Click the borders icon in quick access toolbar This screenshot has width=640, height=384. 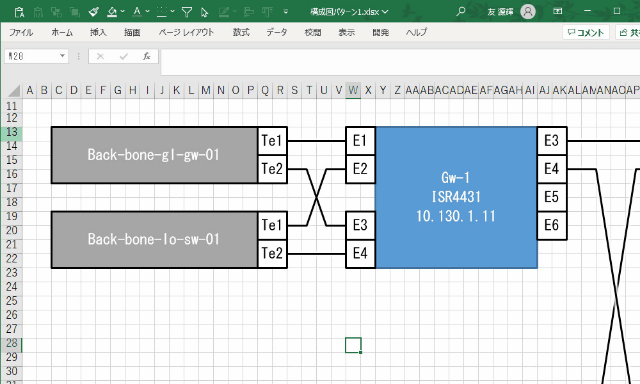[162, 12]
